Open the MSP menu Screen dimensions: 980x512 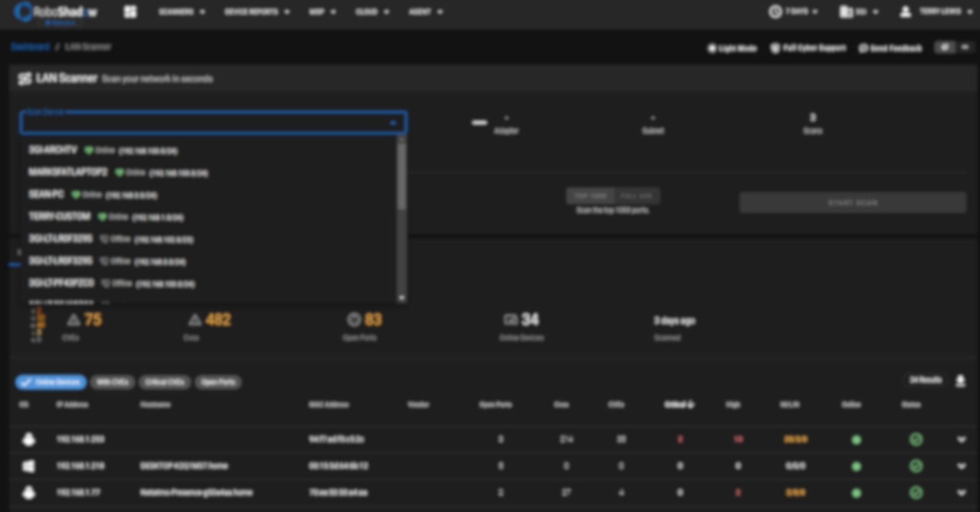(322, 12)
